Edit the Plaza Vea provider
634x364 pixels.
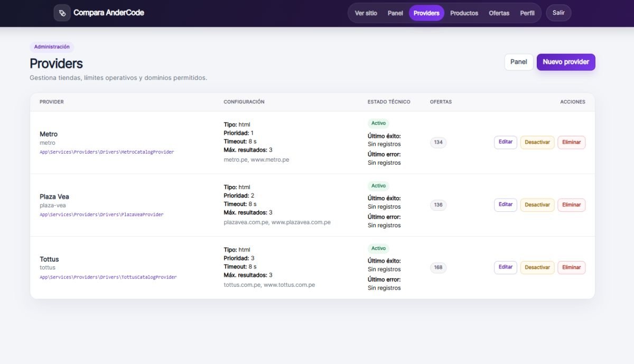[x=506, y=205]
